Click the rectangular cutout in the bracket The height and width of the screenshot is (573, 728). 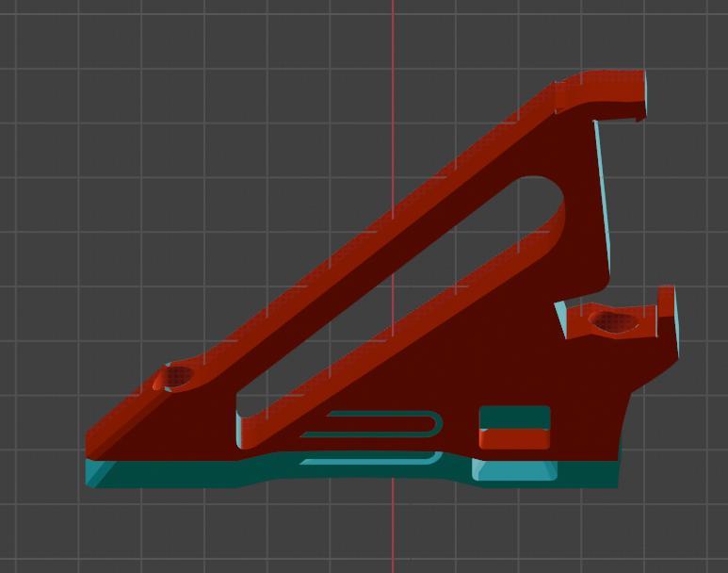(515, 427)
